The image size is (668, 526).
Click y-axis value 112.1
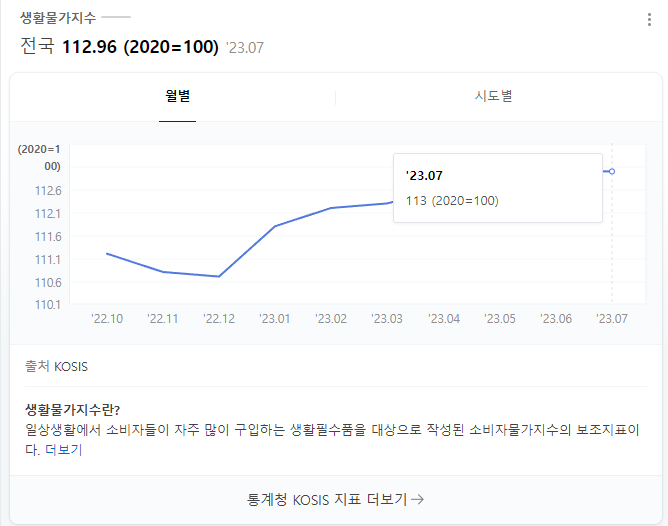[x=48, y=213]
